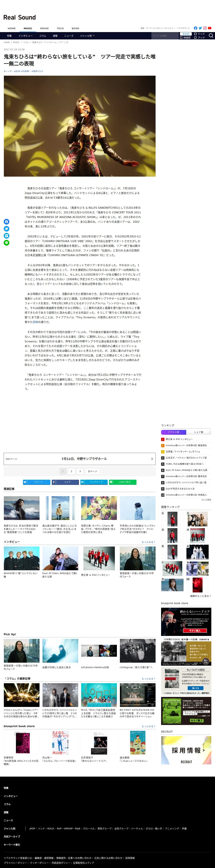Image resolution: width=215 pixels, height=868 pixels.
Task: Open image ranking thumbnail number 1
Action: pyautogui.click(x=172, y=519)
